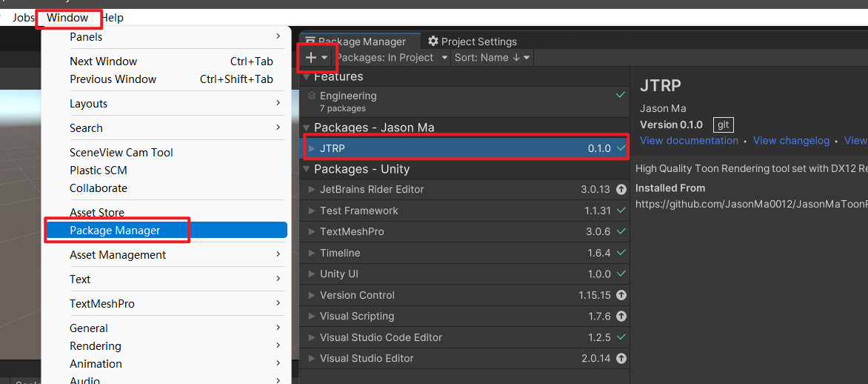Switch to Project Settings tab
The width and height of the screenshot is (868, 384).
[473, 42]
